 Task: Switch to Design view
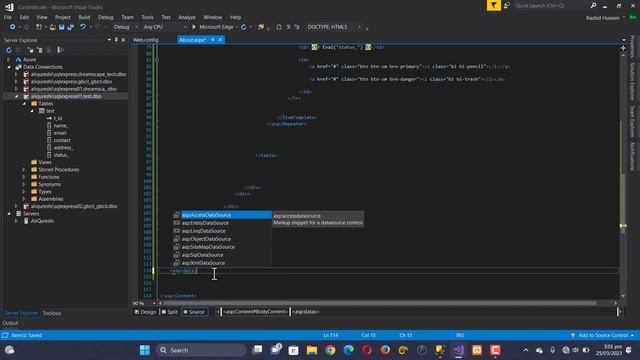pyautogui.click(x=146, y=312)
